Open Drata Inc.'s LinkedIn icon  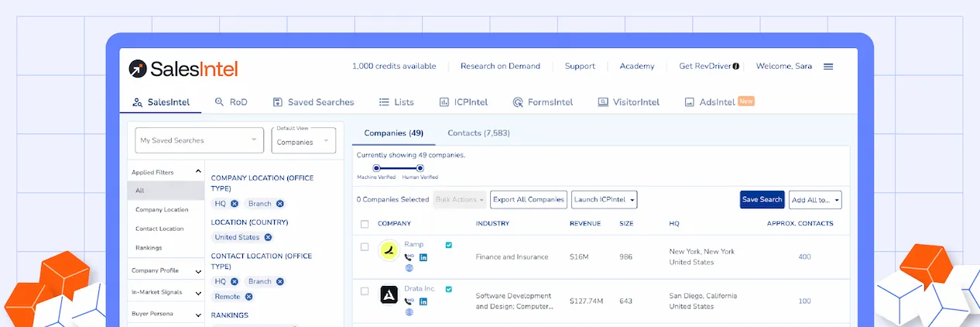(x=423, y=301)
